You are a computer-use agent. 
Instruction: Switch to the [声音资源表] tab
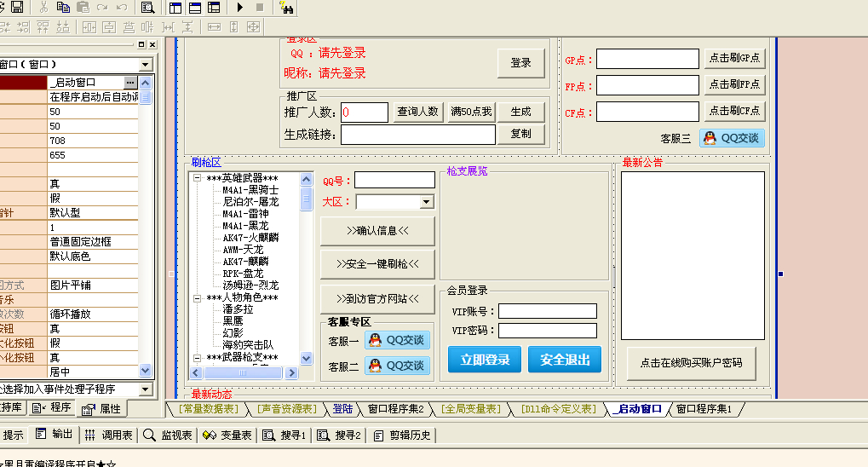click(287, 409)
